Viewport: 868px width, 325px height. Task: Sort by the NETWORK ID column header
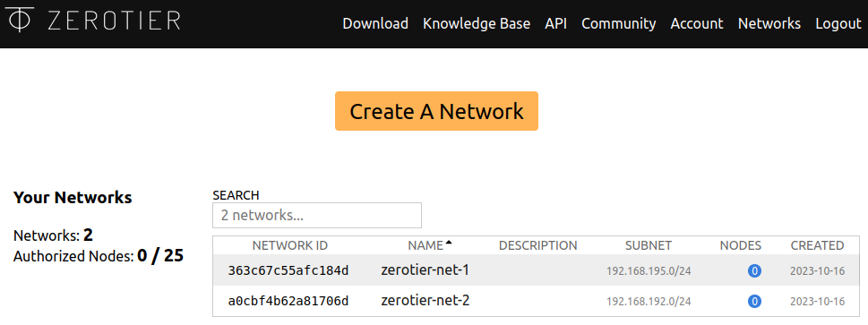tap(290, 245)
